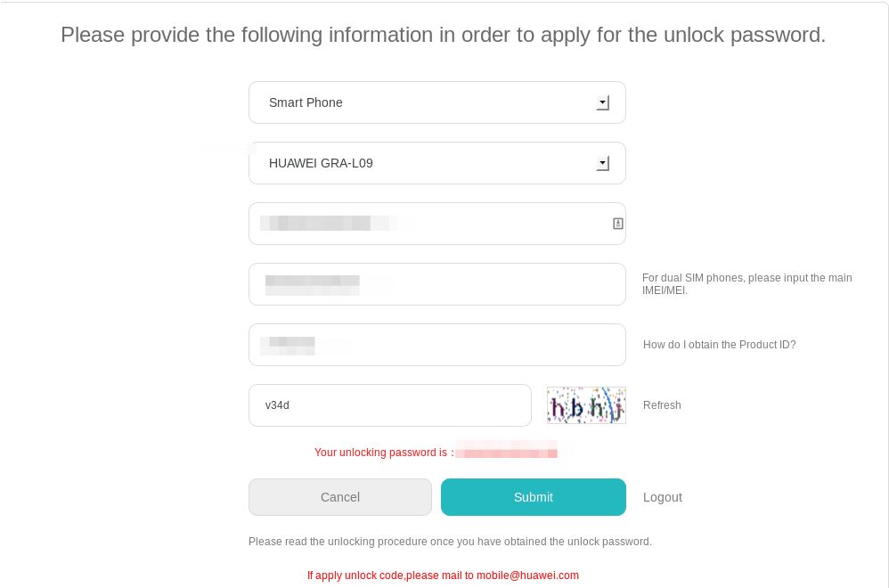
Task: Click the 'Your unlocking password is' message
Action: tap(384, 453)
